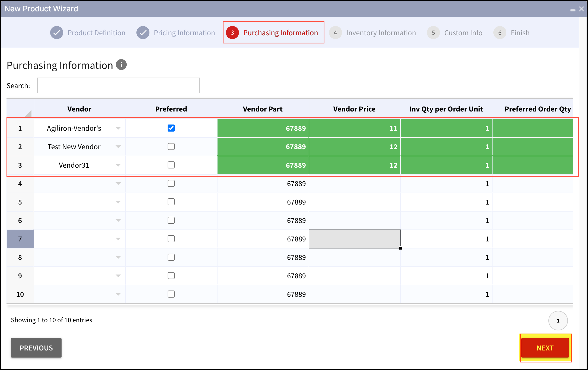This screenshot has width=588, height=370.
Task: Select the red step 3 circle icon
Action: click(x=232, y=33)
